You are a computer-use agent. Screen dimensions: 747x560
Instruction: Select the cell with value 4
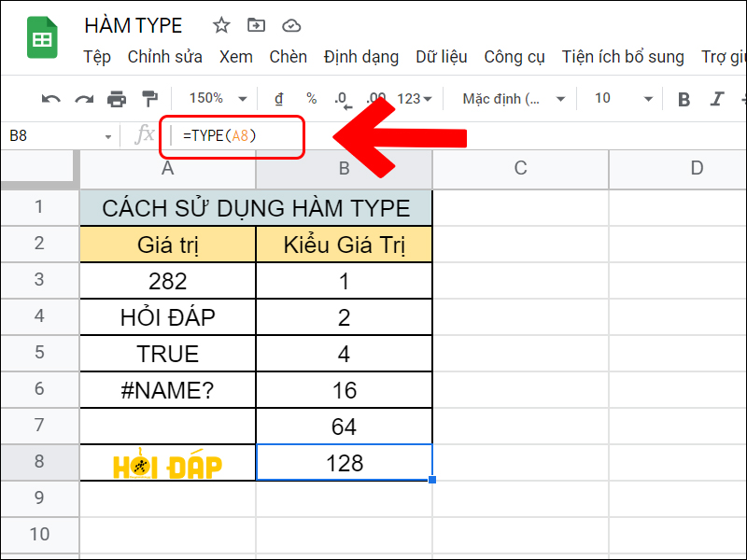[344, 354]
